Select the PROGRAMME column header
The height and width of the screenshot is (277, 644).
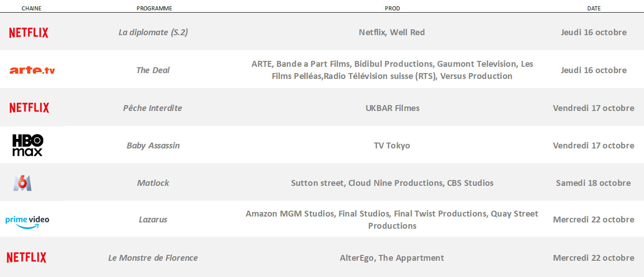click(154, 9)
